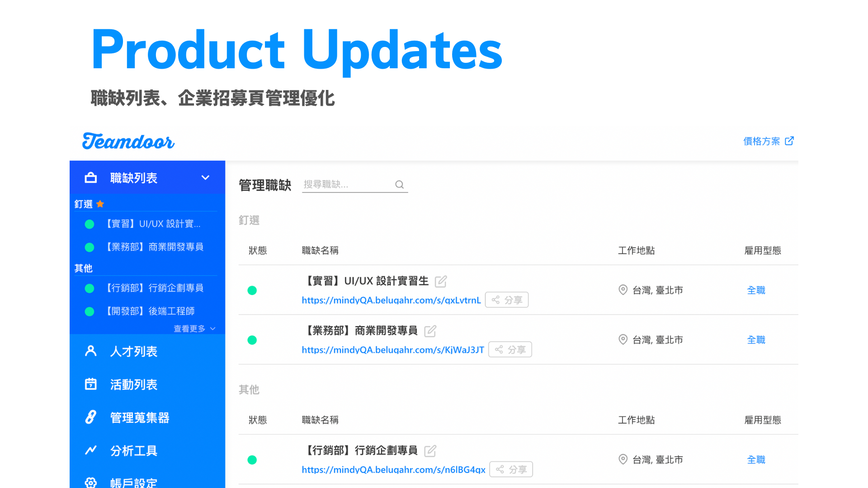The height and width of the screenshot is (488, 868).
Task: Select the 人才列表 person icon in sidebar
Action: click(x=91, y=351)
